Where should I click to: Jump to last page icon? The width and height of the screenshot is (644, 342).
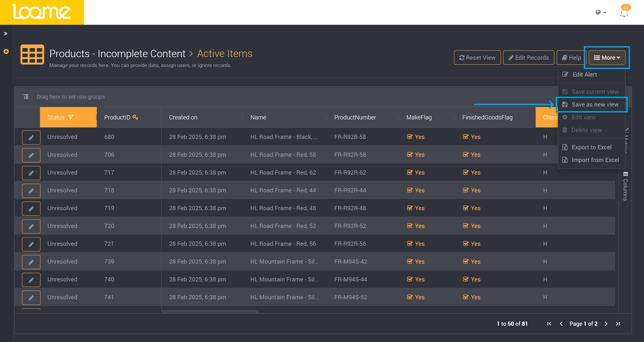click(618, 324)
